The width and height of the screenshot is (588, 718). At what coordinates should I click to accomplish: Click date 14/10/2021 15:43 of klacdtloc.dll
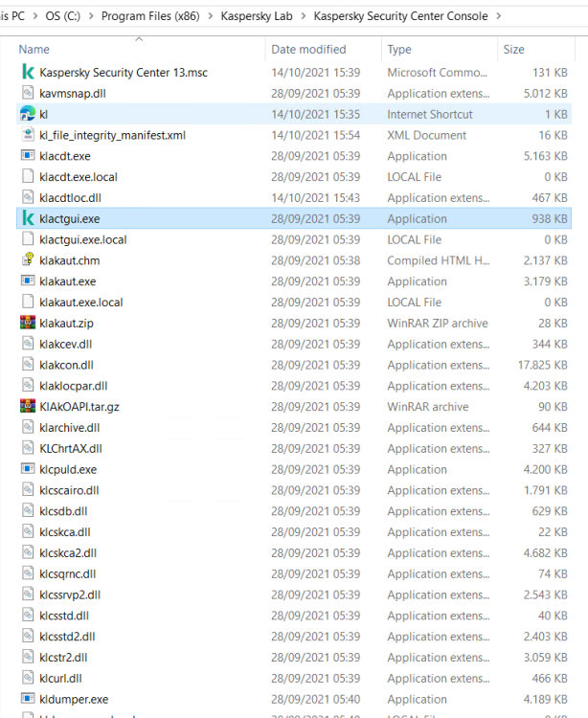(x=315, y=198)
